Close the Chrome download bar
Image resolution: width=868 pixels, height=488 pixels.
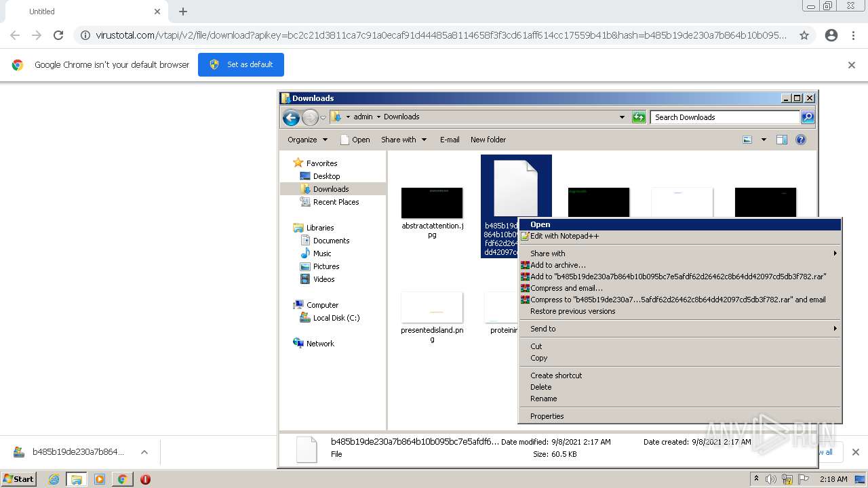click(x=855, y=452)
